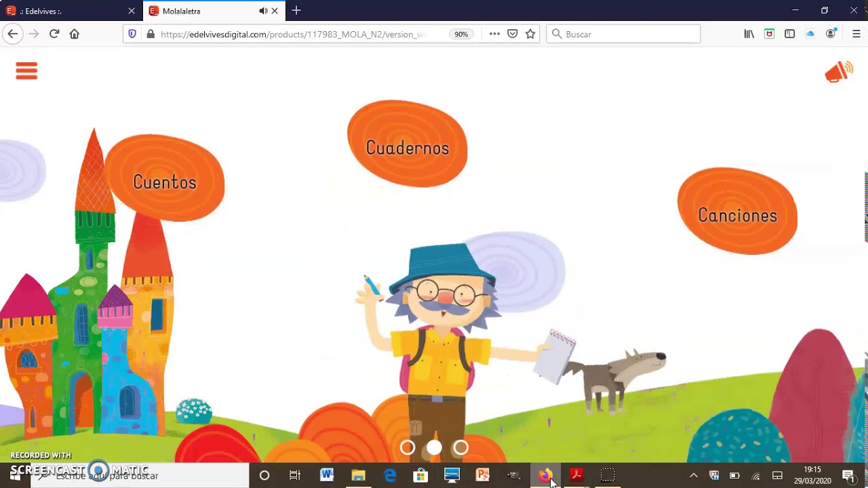The height and width of the screenshot is (488, 868).
Task: Open the Canciones section
Action: click(737, 211)
